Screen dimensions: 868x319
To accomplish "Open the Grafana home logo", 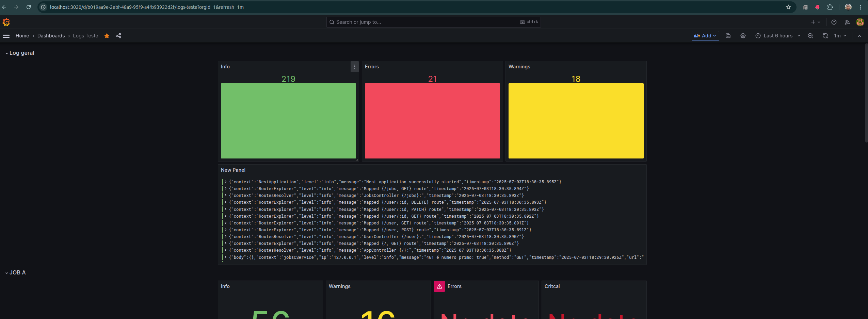I will (x=6, y=22).
